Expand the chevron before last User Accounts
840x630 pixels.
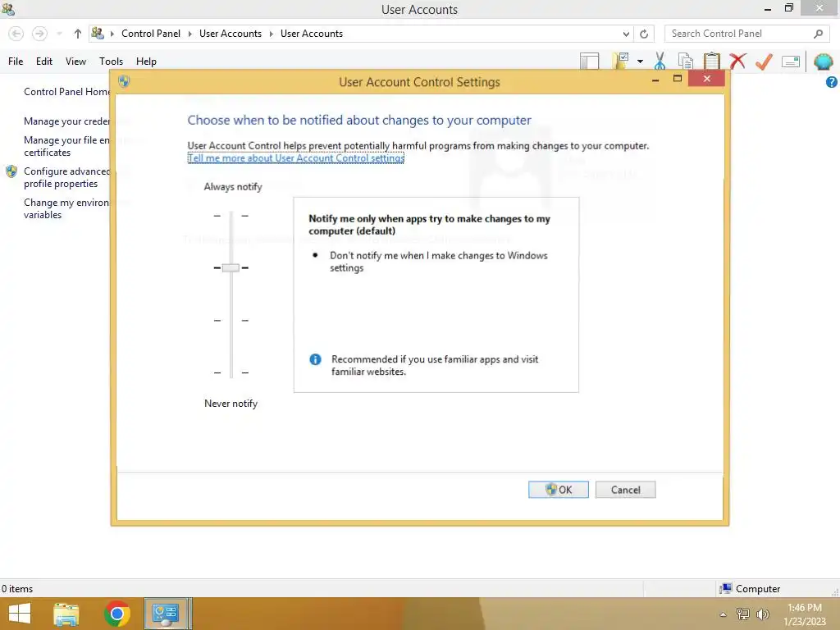[x=271, y=34]
